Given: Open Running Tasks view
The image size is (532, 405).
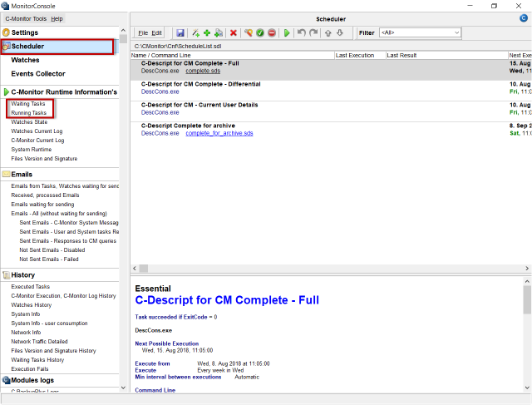Looking at the screenshot, I should coord(28,113).
